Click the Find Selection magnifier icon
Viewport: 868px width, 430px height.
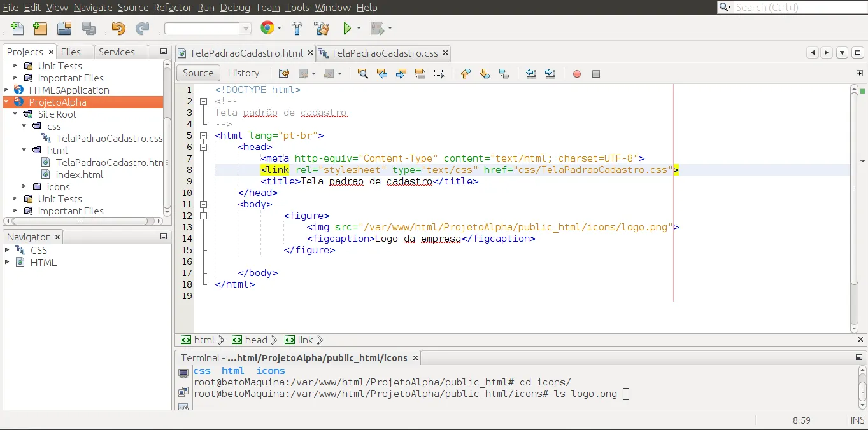(363, 74)
